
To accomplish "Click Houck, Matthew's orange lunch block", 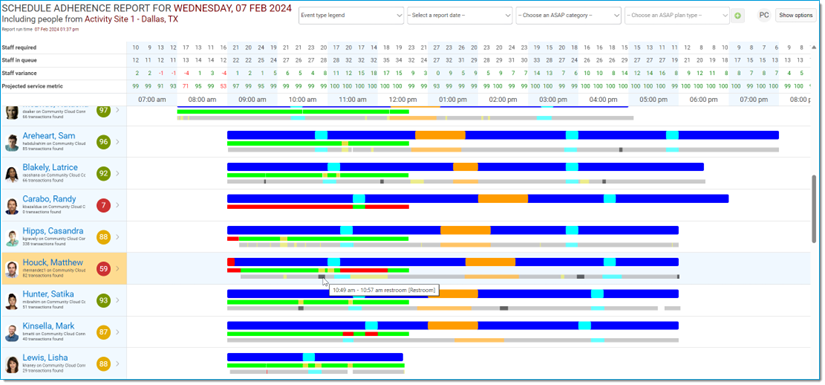I will point(490,262).
